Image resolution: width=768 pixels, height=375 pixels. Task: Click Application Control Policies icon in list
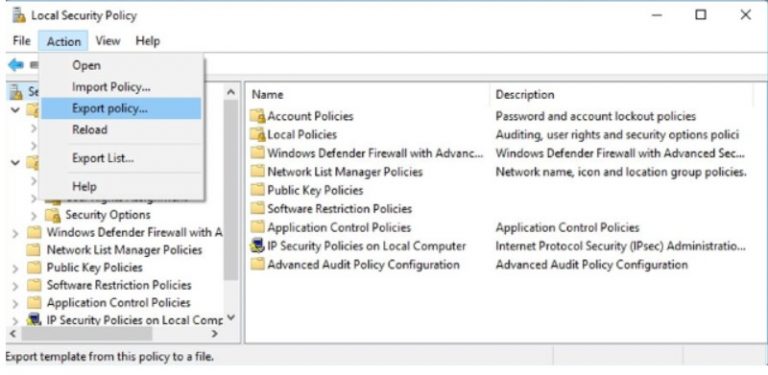[258, 227]
